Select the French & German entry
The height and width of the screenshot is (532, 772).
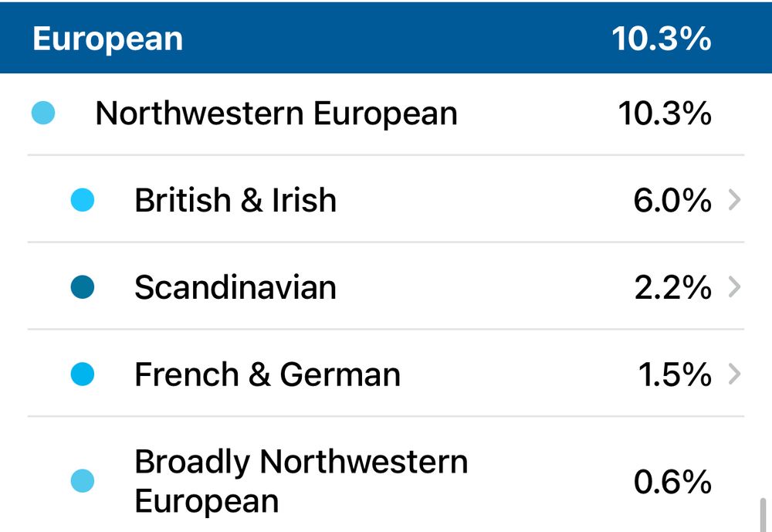click(x=267, y=375)
